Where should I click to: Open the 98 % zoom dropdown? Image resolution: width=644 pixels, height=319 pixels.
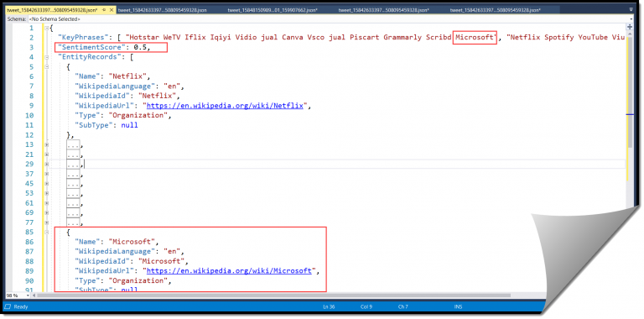(x=28, y=295)
